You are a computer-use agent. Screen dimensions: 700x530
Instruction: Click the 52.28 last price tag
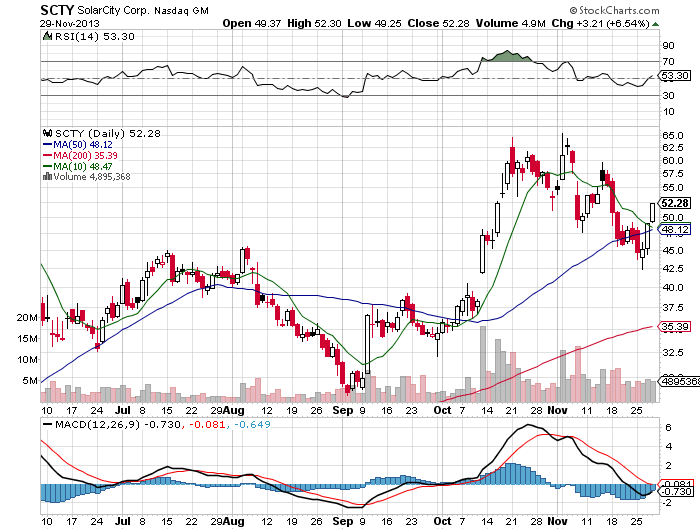point(675,203)
